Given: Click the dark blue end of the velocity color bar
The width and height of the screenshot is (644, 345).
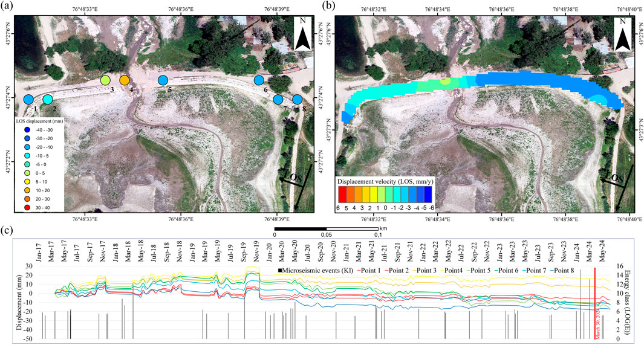Looking at the screenshot, I should tap(428, 195).
